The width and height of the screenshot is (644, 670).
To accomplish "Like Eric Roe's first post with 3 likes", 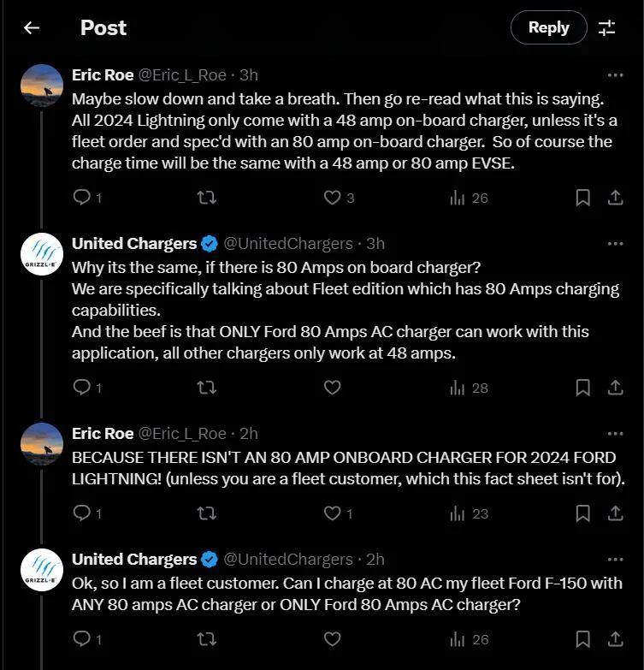I will click(333, 198).
